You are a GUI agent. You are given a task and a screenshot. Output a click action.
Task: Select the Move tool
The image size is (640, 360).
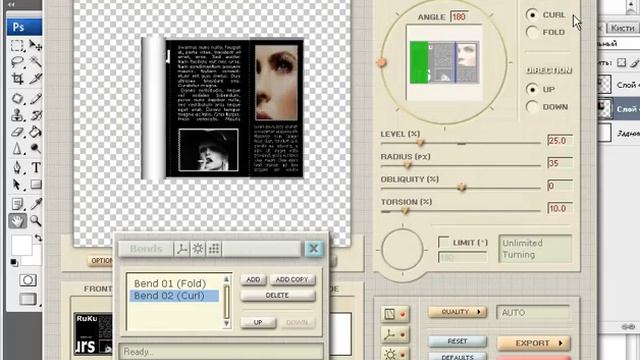point(35,45)
